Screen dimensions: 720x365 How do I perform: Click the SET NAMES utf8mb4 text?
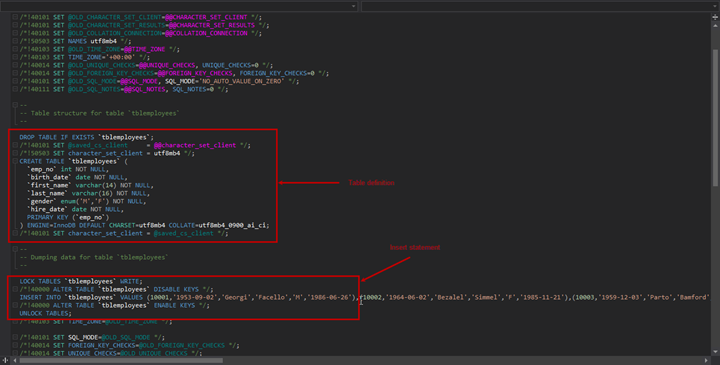coord(85,41)
